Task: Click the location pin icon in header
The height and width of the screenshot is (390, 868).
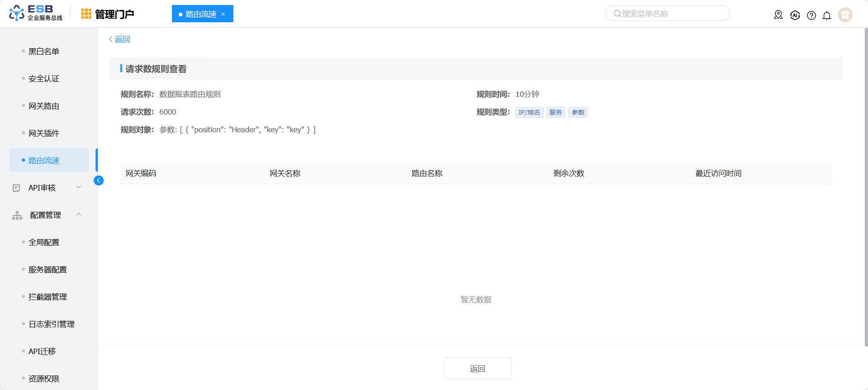Action: click(778, 15)
